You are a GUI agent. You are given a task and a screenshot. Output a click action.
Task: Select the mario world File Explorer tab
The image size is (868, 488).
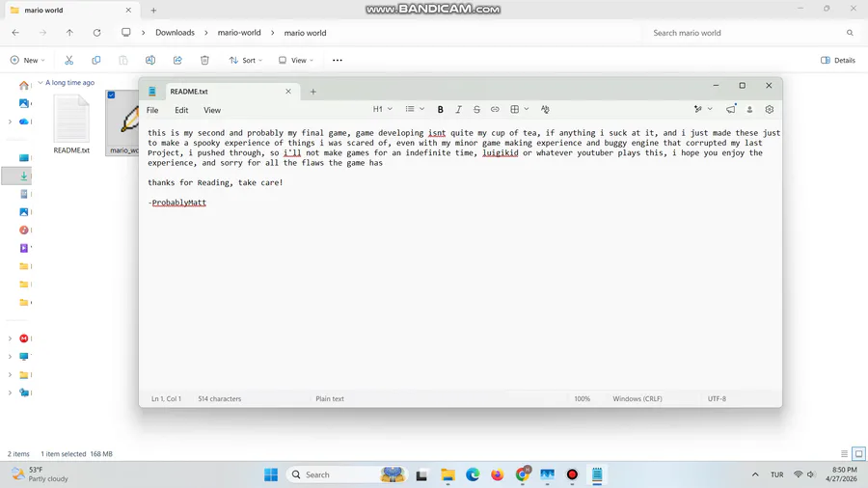coord(70,10)
